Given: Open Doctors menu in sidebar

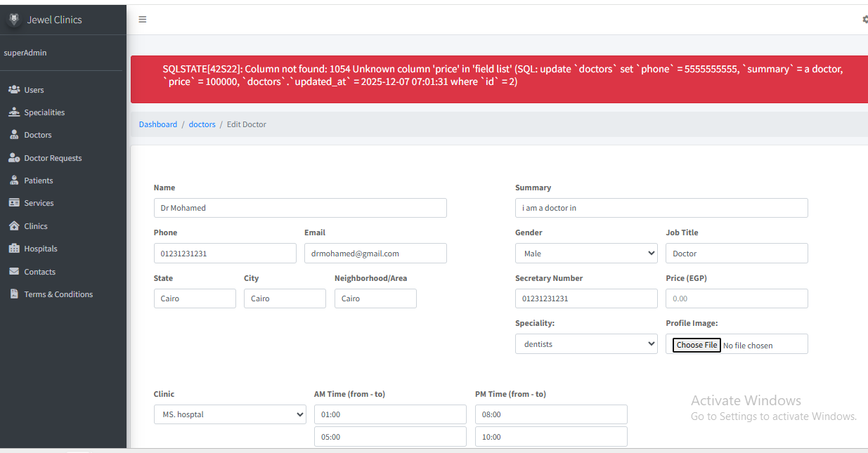Looking at the screenshot, I should pyautogui.click(x=38, y=135).
